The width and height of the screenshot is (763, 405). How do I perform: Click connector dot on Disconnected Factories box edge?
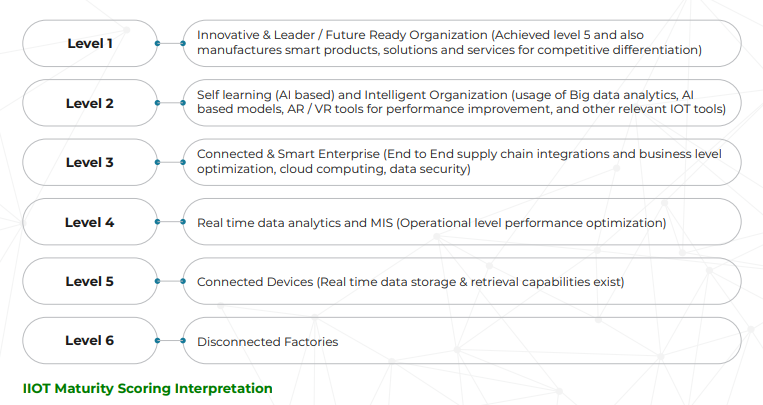point(184,341)
